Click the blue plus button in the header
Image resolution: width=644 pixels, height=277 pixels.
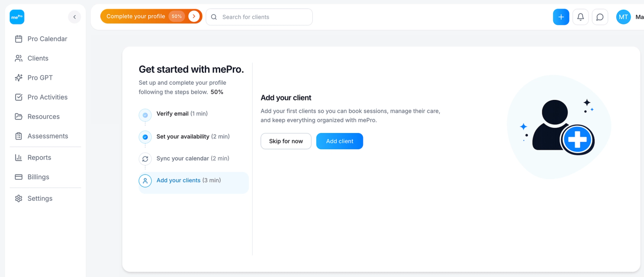tap(561, 17)
